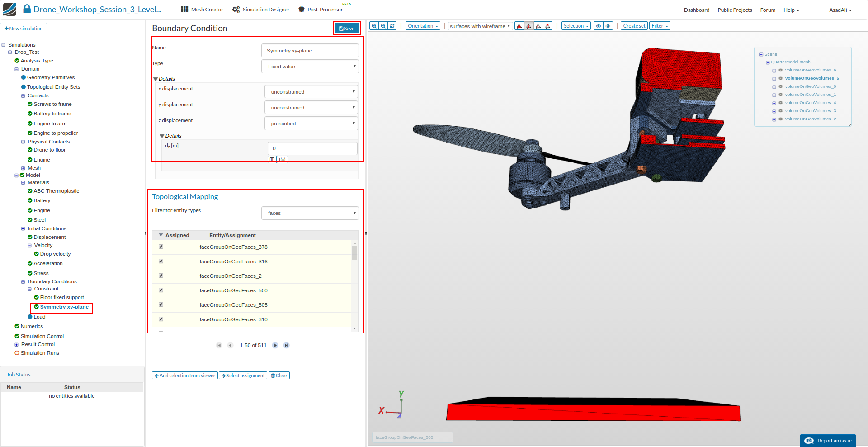Viewport: 868px width, 447px height.
Task: Click the Report an issue button
Action: tap(828, 441)
